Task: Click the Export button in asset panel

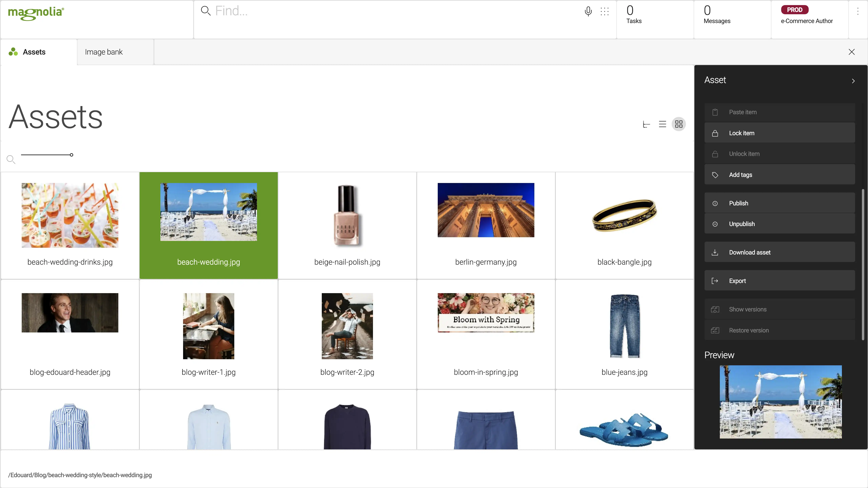Action: tap(779, 281)
